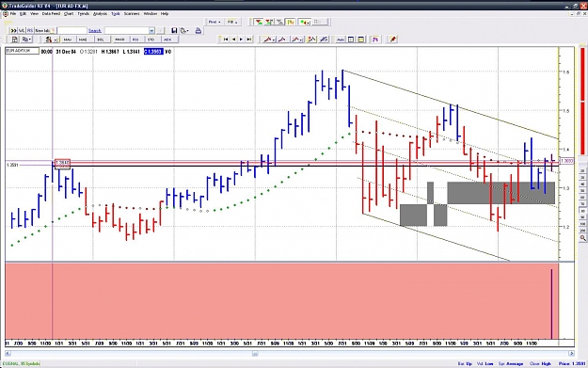Click the RSI indicator button
The image size is (588, 368).
pyautogui.click(x=135, y=40)
